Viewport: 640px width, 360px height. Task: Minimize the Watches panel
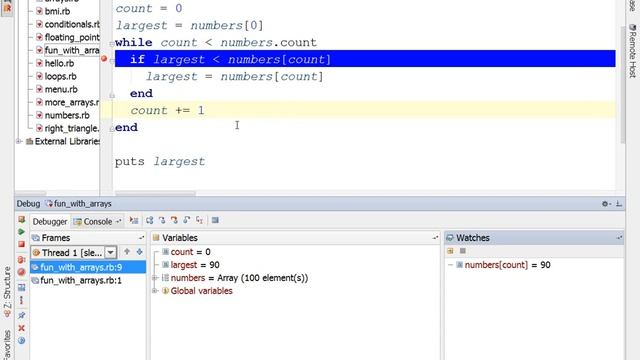click(x=619, y=238)
